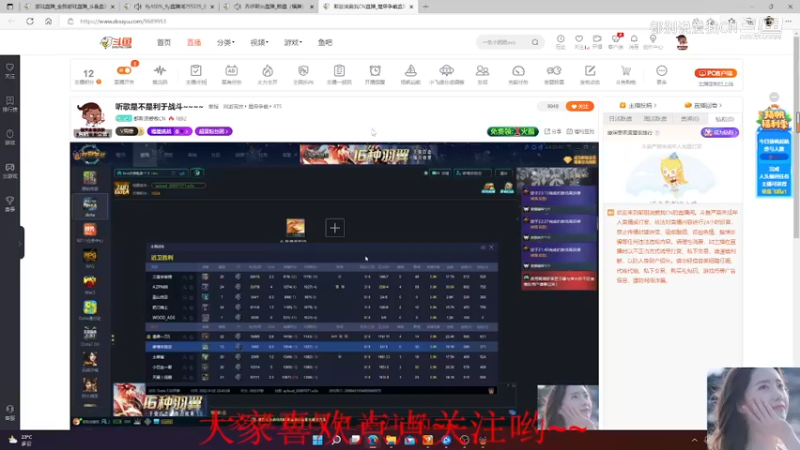This screenshot has height=450, width=800.
Task: Open the shopping cart icon in streamer toolbar
Action: [x=626, y=70]
